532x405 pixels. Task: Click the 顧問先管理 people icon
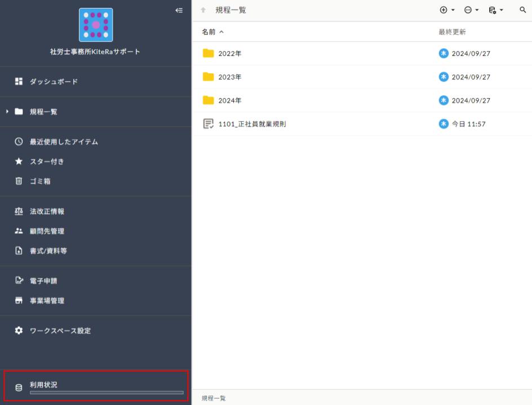point(19,231)
